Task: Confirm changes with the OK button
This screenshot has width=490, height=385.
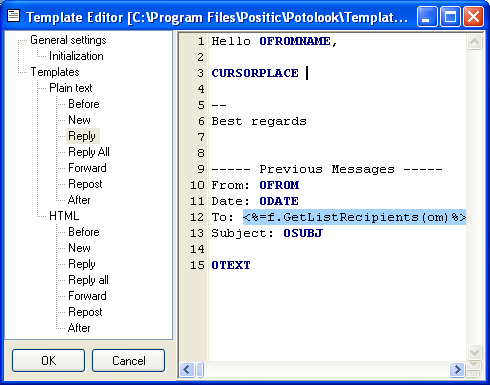Action: click(x=48, y=360)
